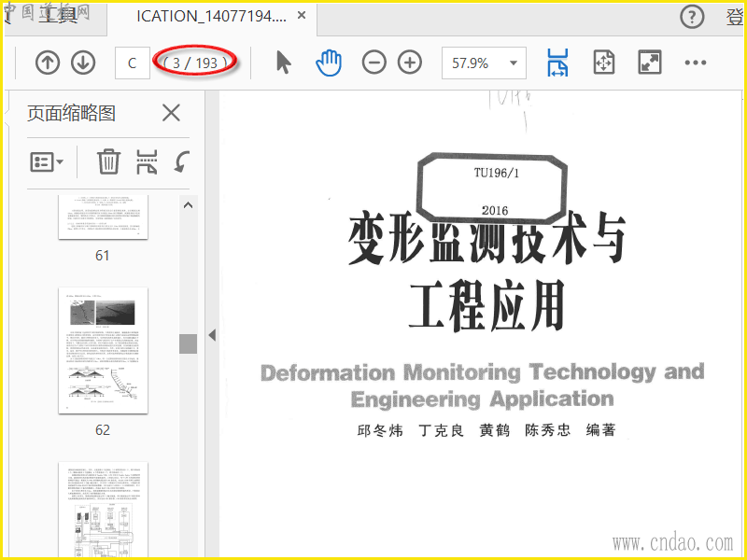Open the print pages icon in thumbnail panel

147,161
